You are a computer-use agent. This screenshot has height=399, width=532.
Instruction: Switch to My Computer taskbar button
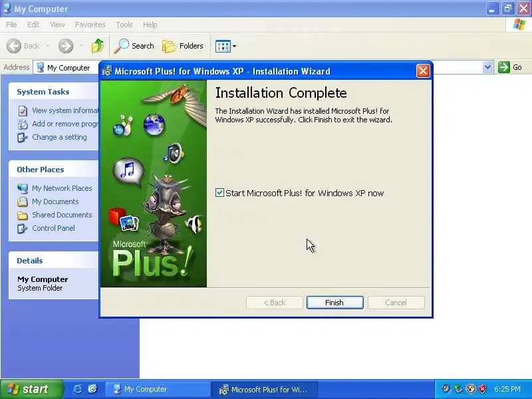click(x=158, y=389)
